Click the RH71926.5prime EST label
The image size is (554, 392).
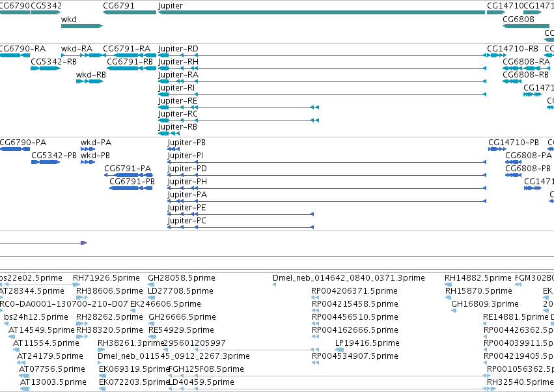tap(106, 278)
